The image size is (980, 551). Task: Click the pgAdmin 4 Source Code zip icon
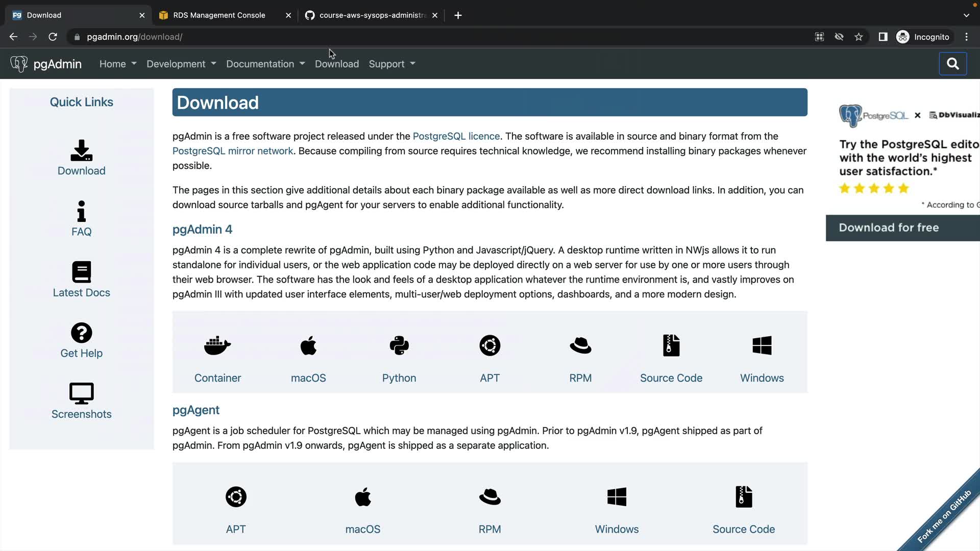click(671, 345)
